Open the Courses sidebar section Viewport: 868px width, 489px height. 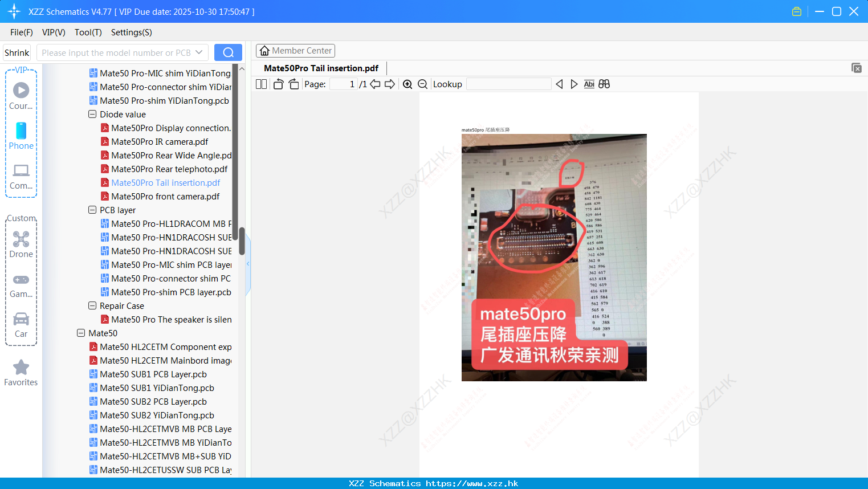pos(21,96)
